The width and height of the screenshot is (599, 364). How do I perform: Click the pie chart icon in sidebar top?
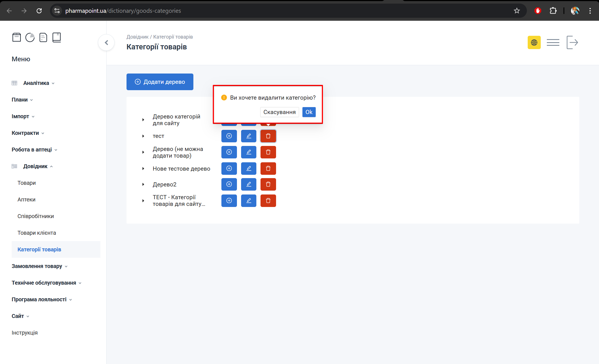pyautogui.click(x=30, y=37)
